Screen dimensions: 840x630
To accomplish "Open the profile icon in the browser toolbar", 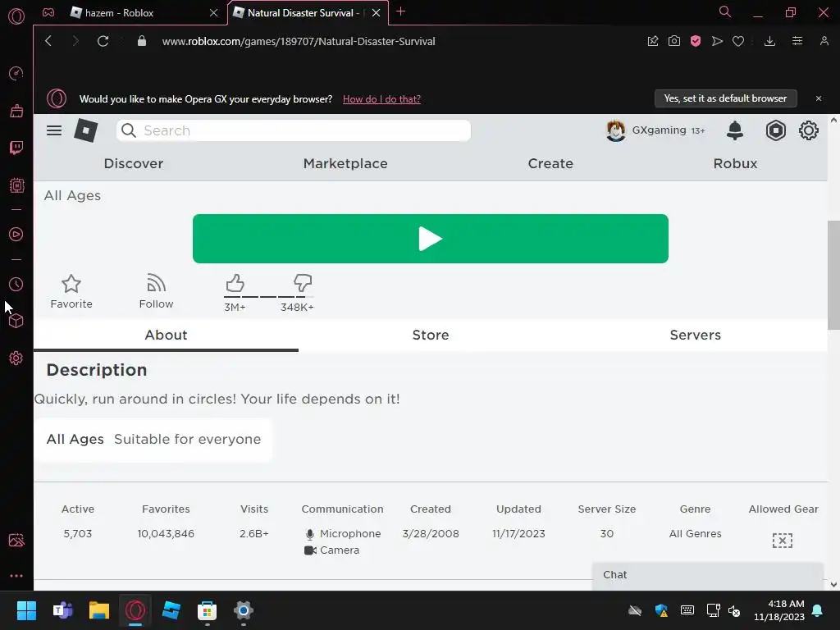I will (x=824, y=41).
